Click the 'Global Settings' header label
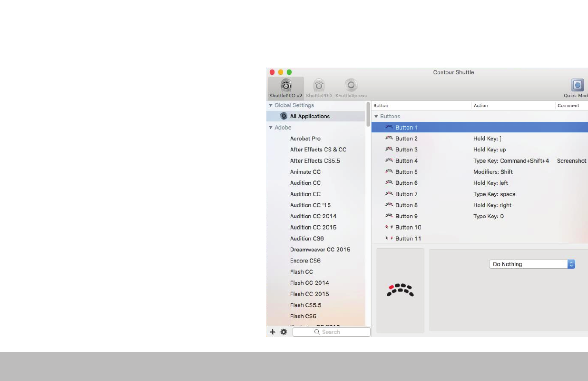This screenshot has height=381, width=588. point(294,105)
